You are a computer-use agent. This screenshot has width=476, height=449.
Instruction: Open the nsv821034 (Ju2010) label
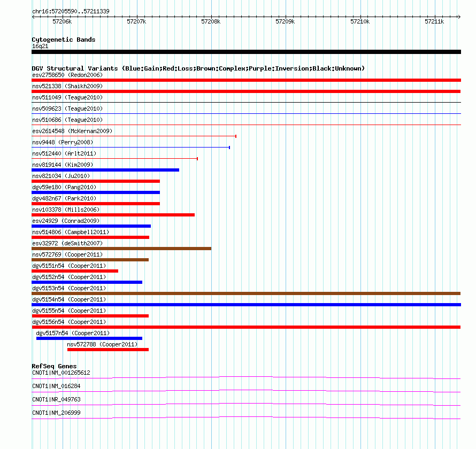(61, 176)
